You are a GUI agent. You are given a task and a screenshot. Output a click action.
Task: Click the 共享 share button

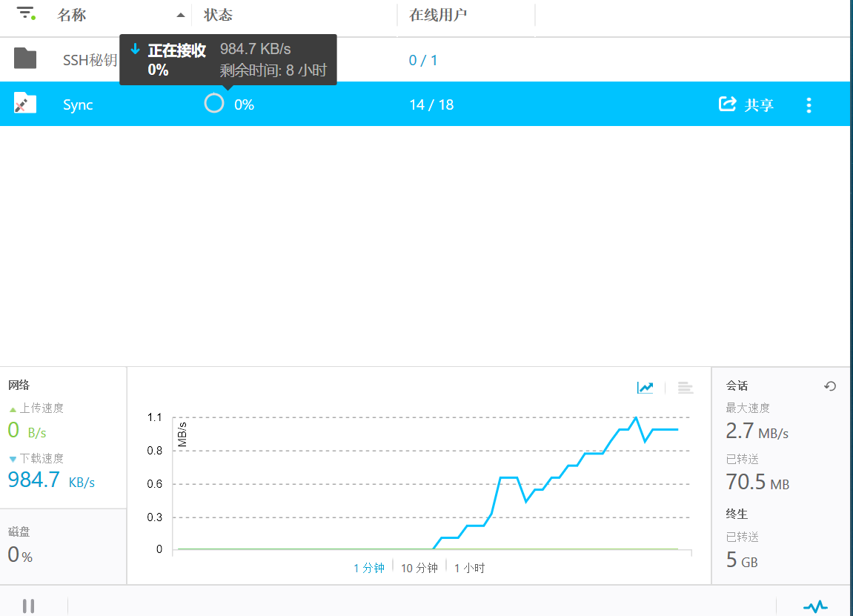tap(746, 105)
